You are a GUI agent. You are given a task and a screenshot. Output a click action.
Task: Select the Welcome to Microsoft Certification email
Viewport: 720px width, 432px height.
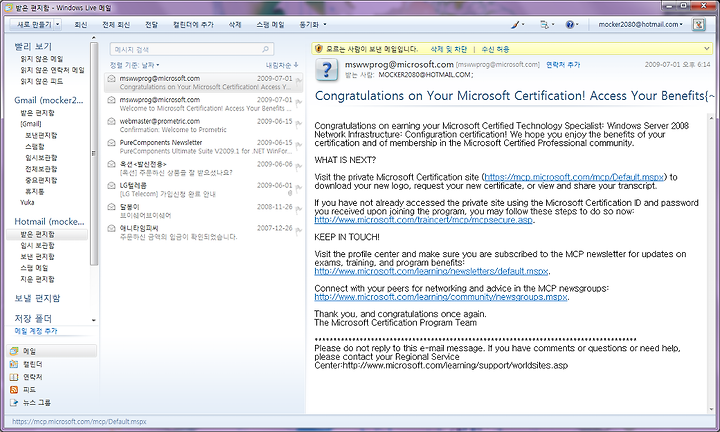coord(203,104)
